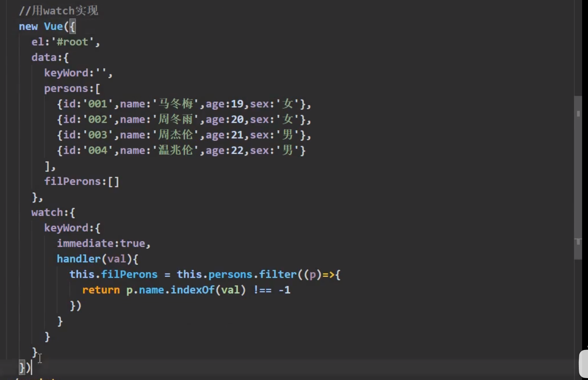
Task: Click the name '周冬雨' in id 002
Action: pyautogui.click(x=176, y=119)
